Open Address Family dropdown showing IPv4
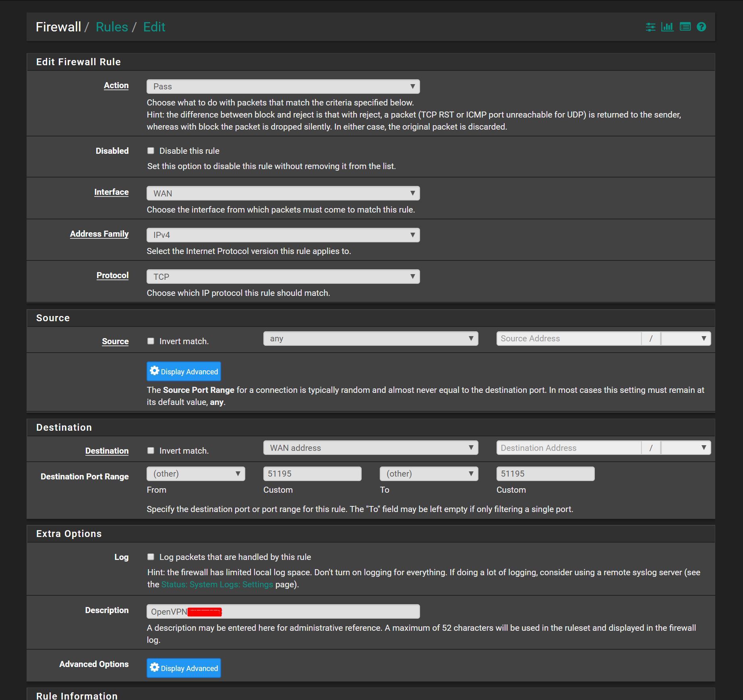This screenshot has width=743, height=700. (x=283, y=235)
